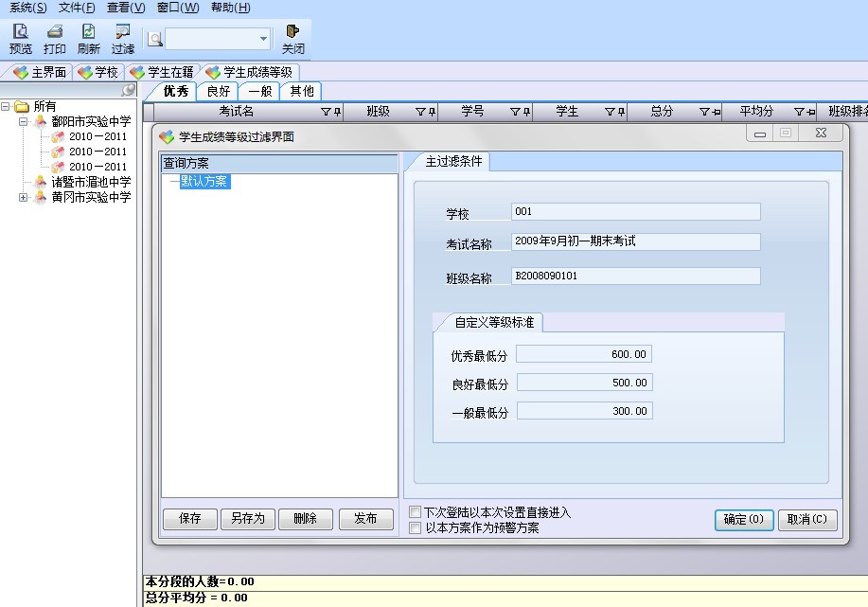The image size is (868, 607).
Task: Click the 另存为 save-as button
Action: pyautogui.click(x=248, y=519)
